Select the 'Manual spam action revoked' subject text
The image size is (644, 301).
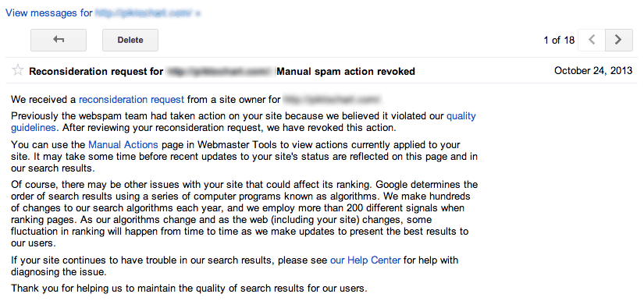(x=346, y=72)
